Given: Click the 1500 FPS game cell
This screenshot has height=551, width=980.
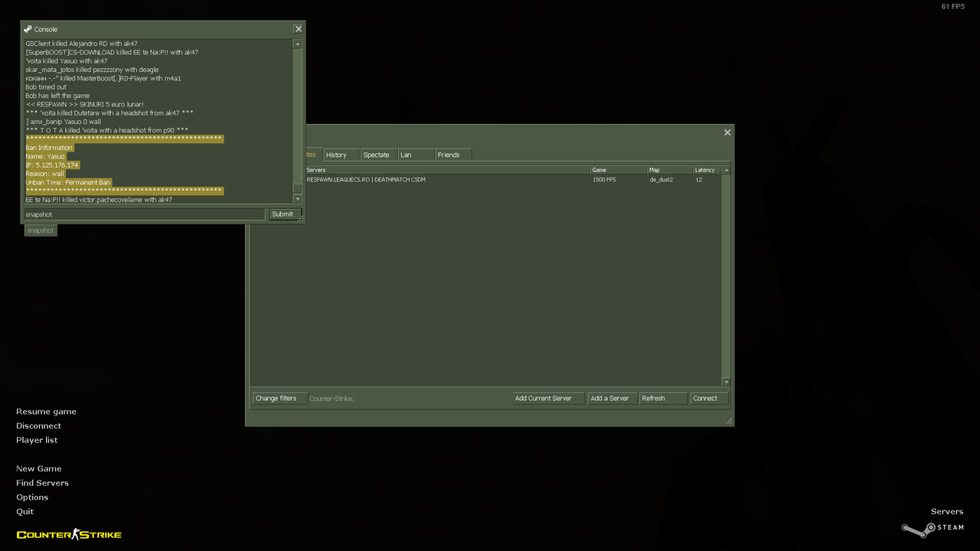Looking at the screenshot, I should click(x=604, y=180).
